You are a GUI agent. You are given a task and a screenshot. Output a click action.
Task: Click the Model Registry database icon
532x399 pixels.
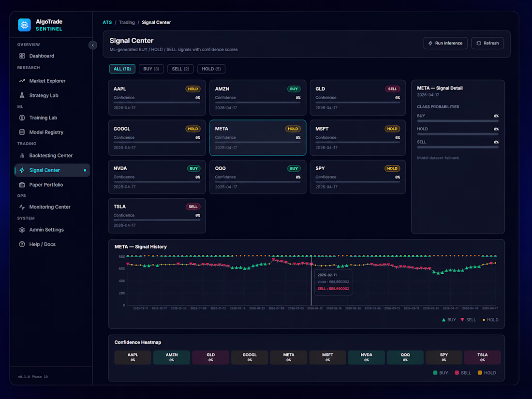pos(22,133)
